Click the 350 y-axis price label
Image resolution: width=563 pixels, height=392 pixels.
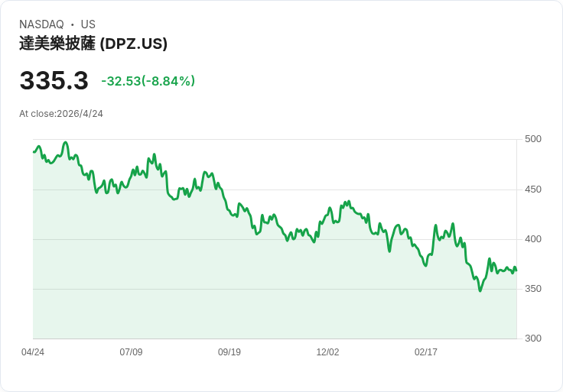533,289
